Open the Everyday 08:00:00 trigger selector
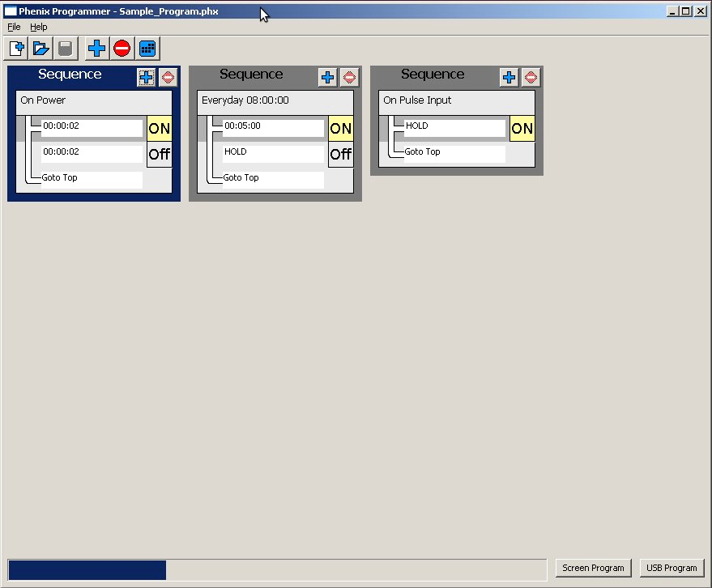This screenshot has width=712, height=588. (275, 101)
